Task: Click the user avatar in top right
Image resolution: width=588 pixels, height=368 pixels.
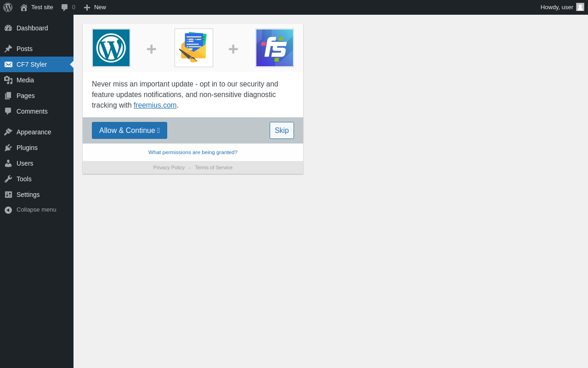Action: (x=580, y=7)
